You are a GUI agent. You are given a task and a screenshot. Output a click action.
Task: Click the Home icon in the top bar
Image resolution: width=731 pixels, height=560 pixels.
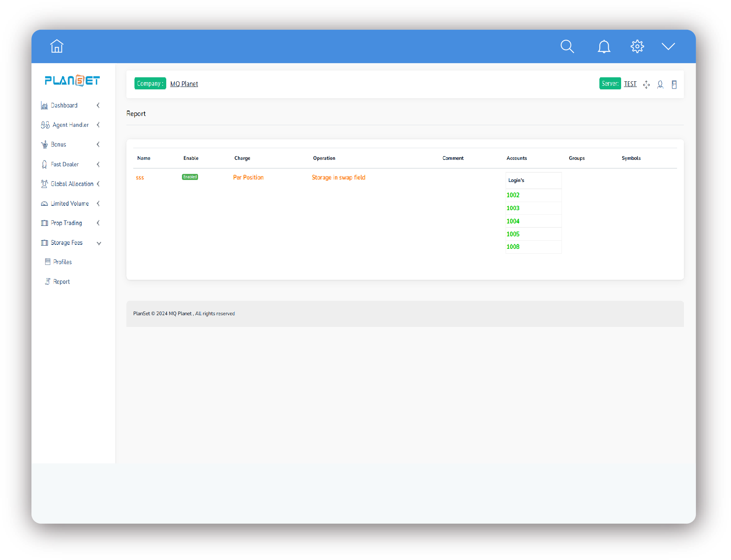point(57,46)
